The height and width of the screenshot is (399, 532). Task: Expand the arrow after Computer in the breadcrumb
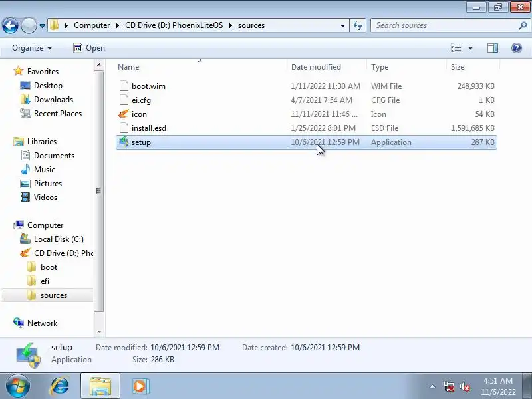tap(118, 25)
